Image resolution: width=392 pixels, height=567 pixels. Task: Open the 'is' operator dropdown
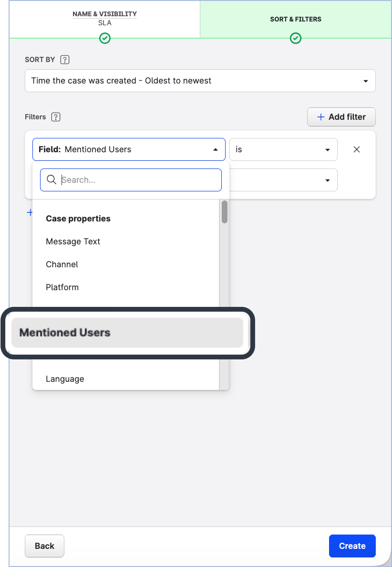pos(283,149)
